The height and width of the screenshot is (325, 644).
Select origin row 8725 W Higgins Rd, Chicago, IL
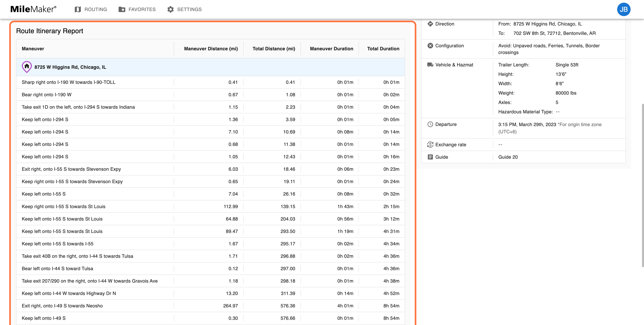(210, 67)
